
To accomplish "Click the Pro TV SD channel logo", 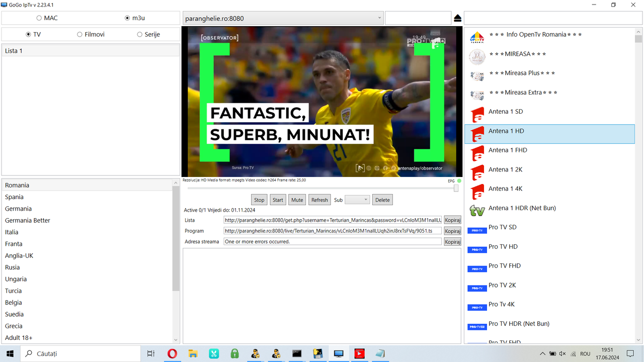I will pyautogui.click(x=477, y=230).
